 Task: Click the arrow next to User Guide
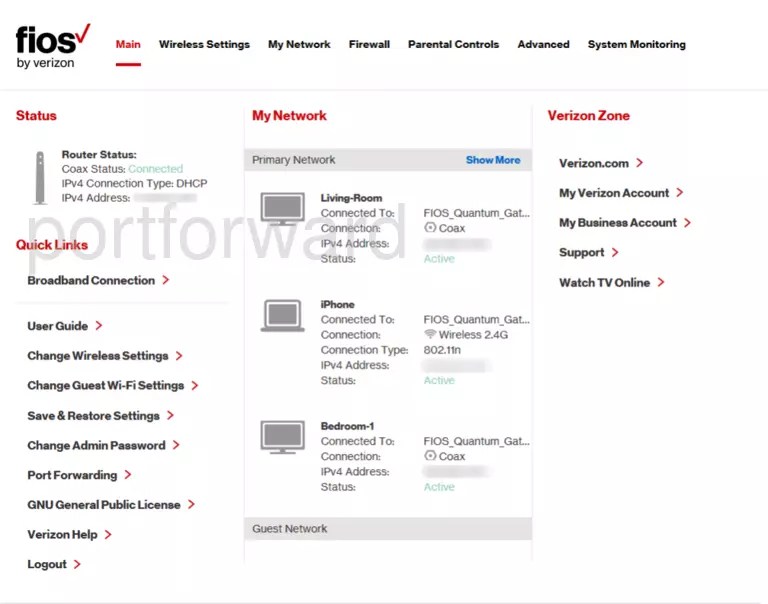point(99,325)
